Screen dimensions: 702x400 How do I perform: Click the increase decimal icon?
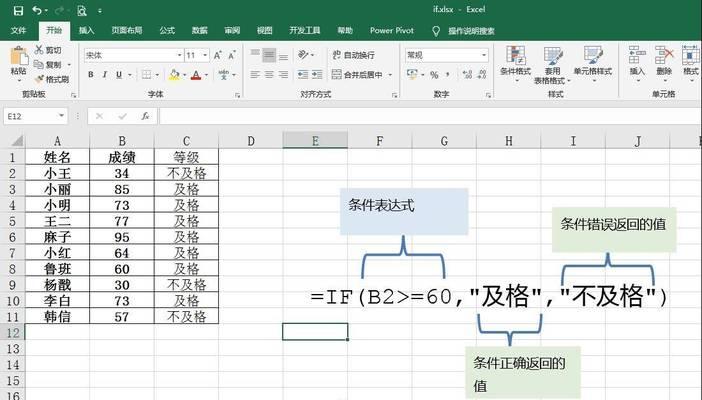coord(467,75)
